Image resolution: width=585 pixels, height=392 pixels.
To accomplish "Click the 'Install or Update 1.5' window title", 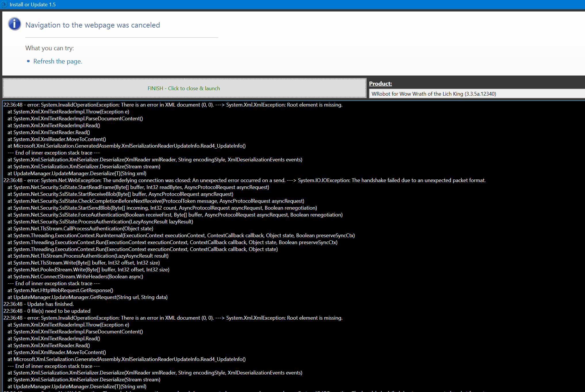I will (32, 5).
